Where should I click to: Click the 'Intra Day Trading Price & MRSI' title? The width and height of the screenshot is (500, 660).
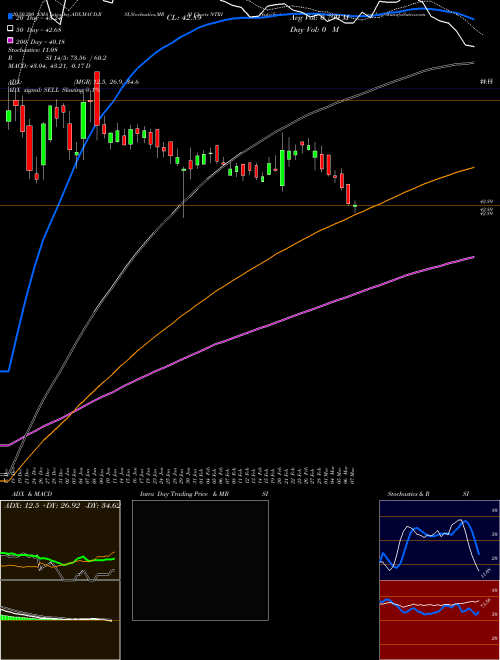pyautogui.click(x=204, y=494)
